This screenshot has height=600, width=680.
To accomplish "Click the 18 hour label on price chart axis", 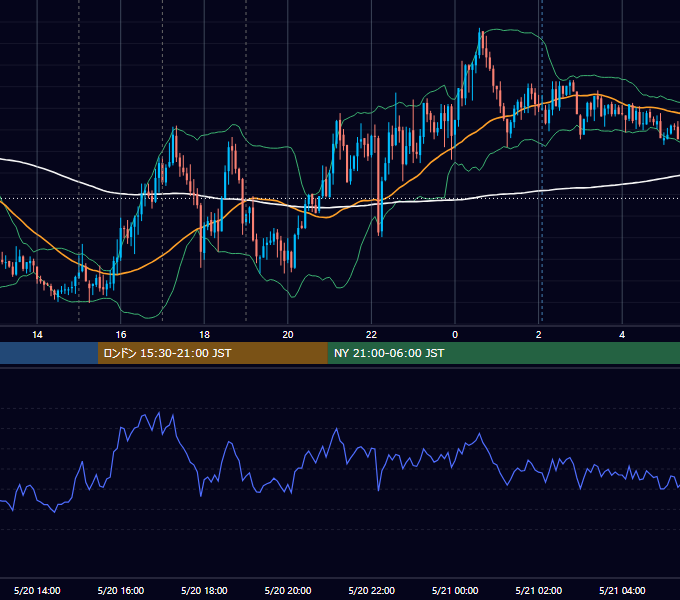I will [x=204, y=335].
